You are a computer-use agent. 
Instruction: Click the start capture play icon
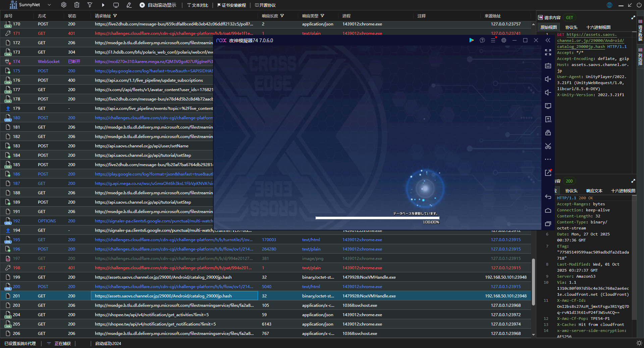(x=103, y=5)
